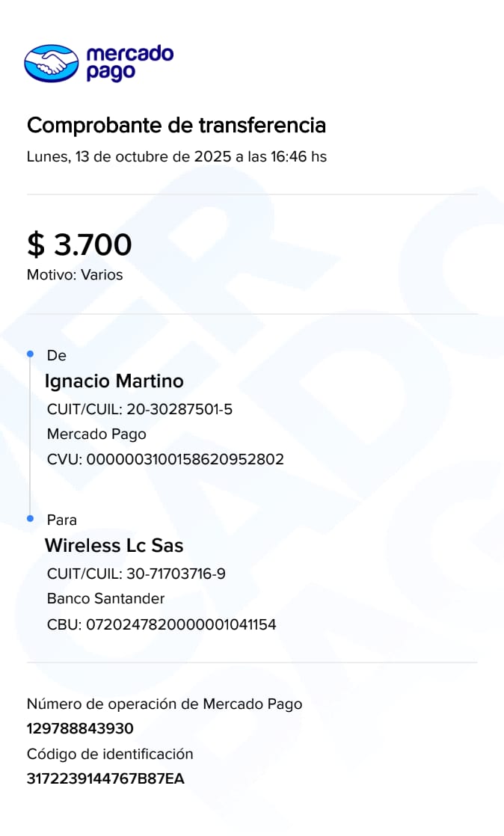Select identification code 3172239144767B87EA
504x836 pixels.
pos(105,778)
